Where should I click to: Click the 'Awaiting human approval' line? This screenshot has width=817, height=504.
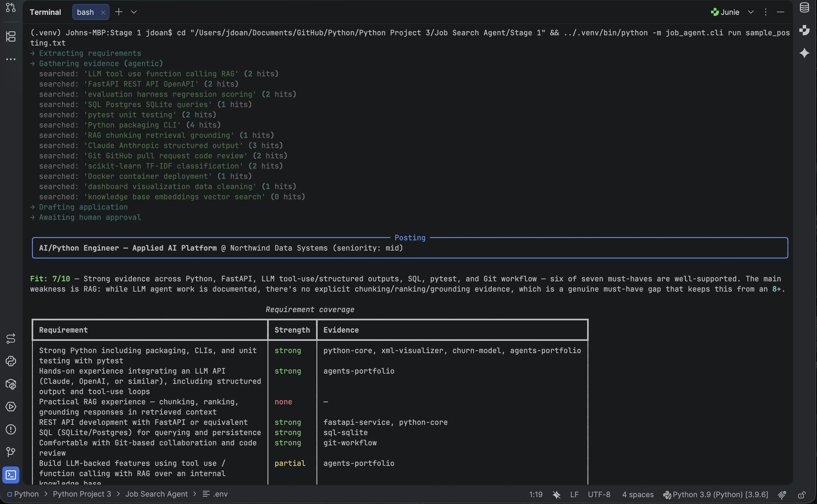[x=86, y=217]
